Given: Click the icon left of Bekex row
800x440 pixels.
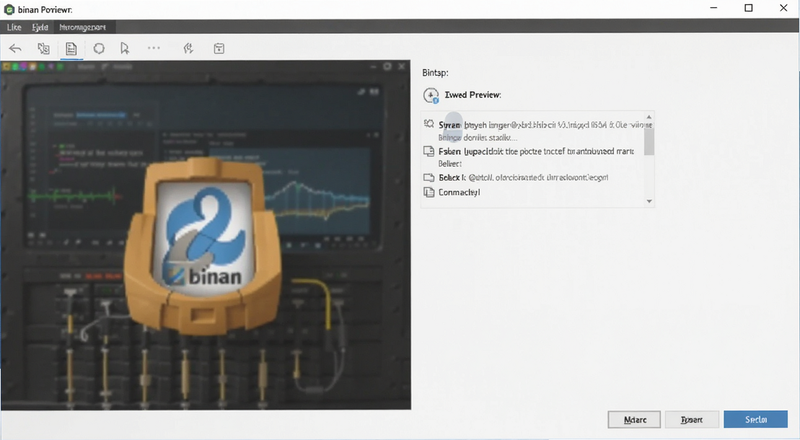Looking at the screenshot, I should 429,178.
